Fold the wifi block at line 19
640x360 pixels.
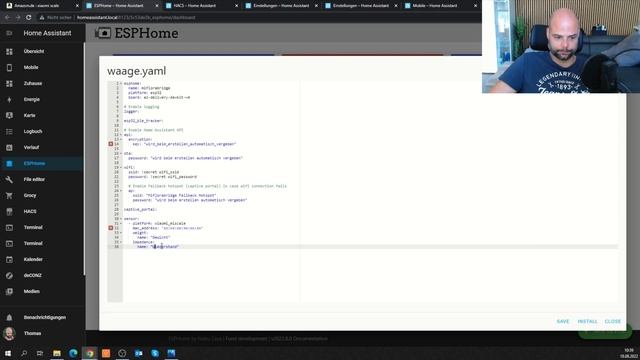[121, 167]
